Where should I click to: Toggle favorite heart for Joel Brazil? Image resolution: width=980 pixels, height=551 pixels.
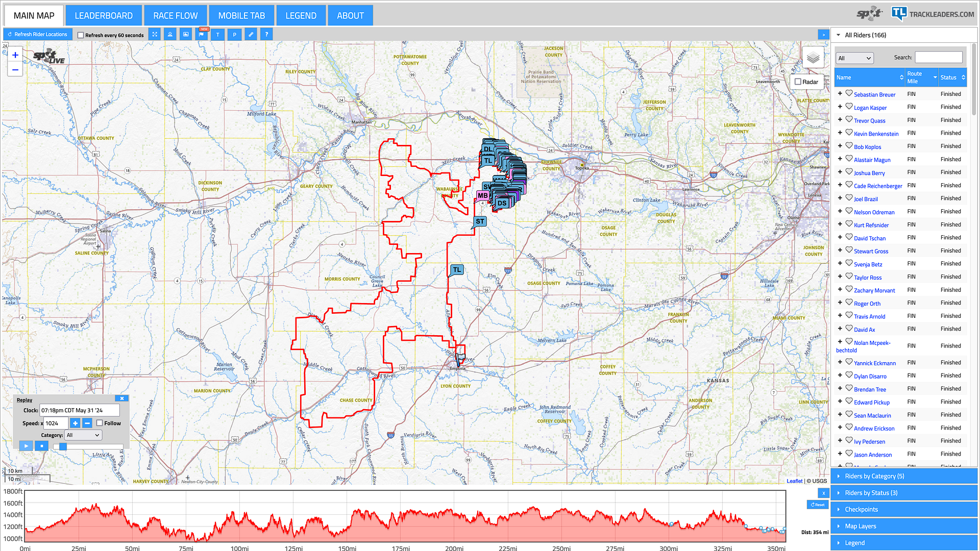849,198
